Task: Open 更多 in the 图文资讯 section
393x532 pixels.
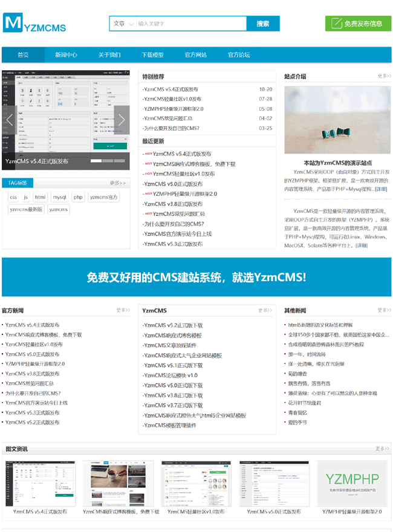Action: coord(382,449)
